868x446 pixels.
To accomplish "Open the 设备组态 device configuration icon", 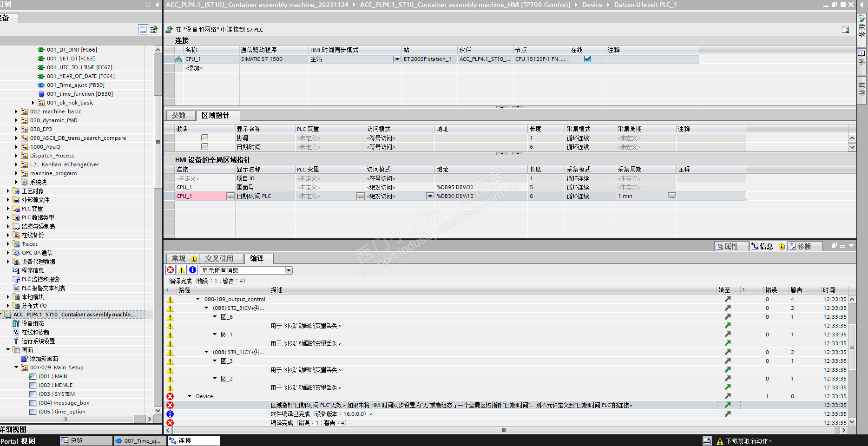I will 16,323.
